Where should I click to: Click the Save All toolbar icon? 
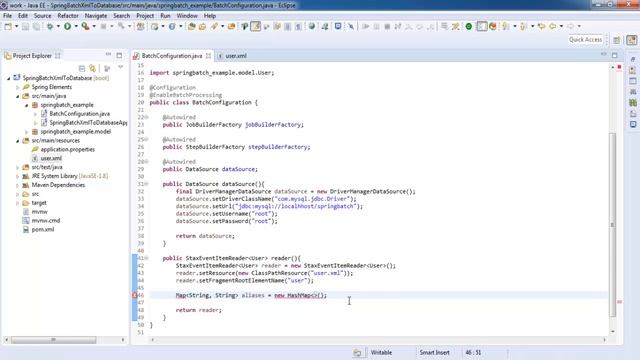click(x=36, y=27)
